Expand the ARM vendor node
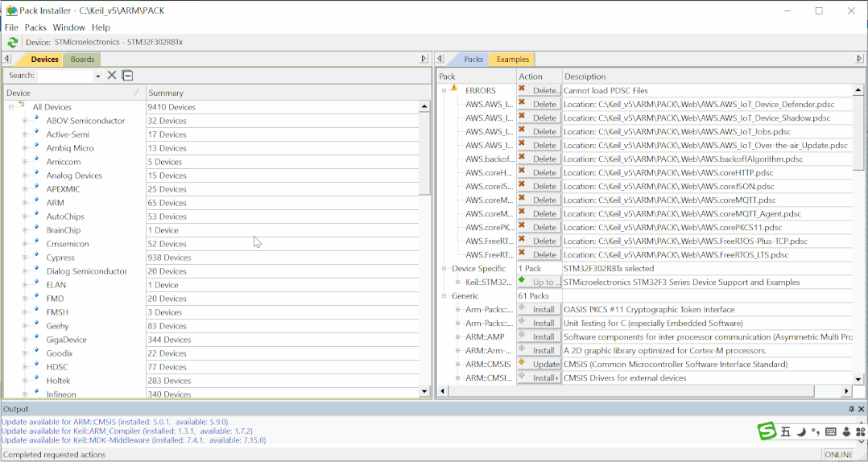The width and height of the screenshot is (868, 462). 25,203
